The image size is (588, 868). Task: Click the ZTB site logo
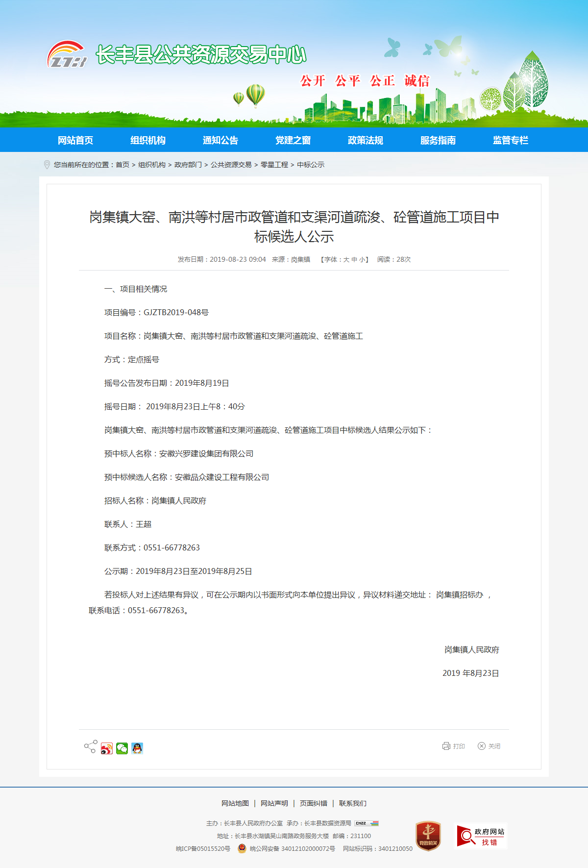[67, 54]
